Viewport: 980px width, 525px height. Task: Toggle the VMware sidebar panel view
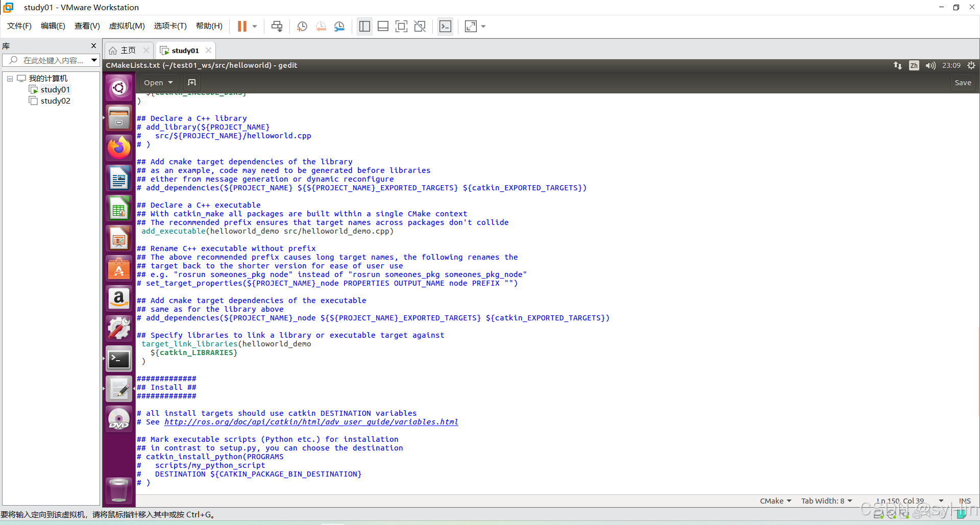coord(364,26)
